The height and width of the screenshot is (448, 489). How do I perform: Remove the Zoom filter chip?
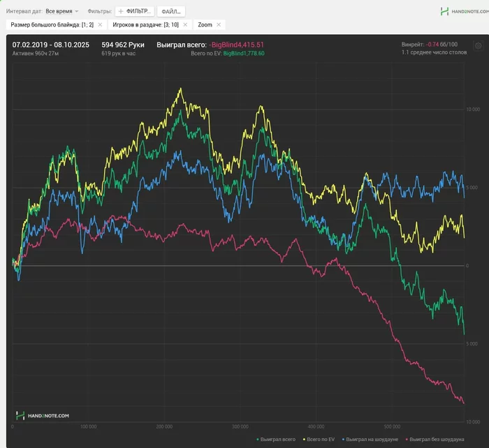pos(219,24)
